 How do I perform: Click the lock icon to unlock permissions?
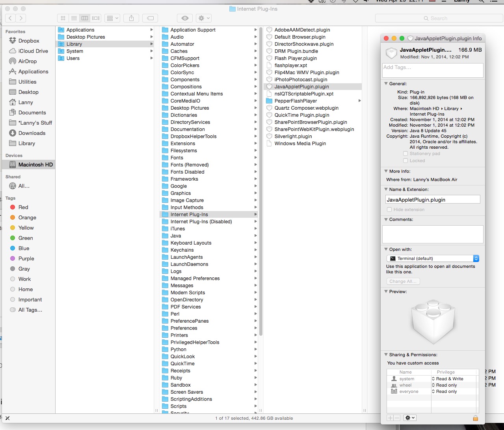475,418
